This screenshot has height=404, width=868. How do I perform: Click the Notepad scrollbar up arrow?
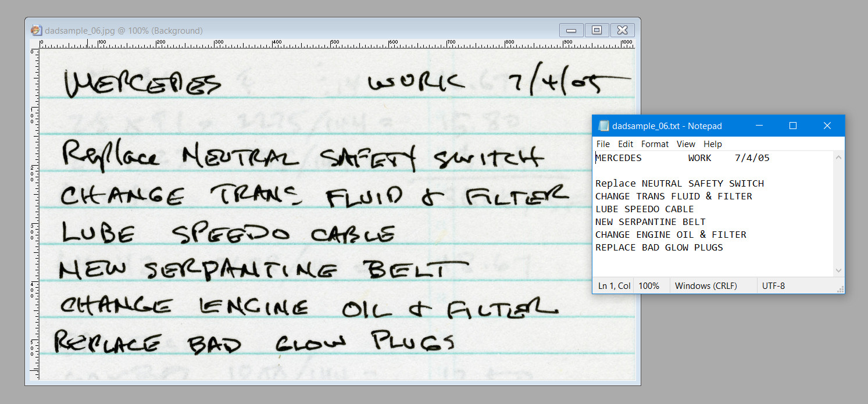tap(838, 158)
